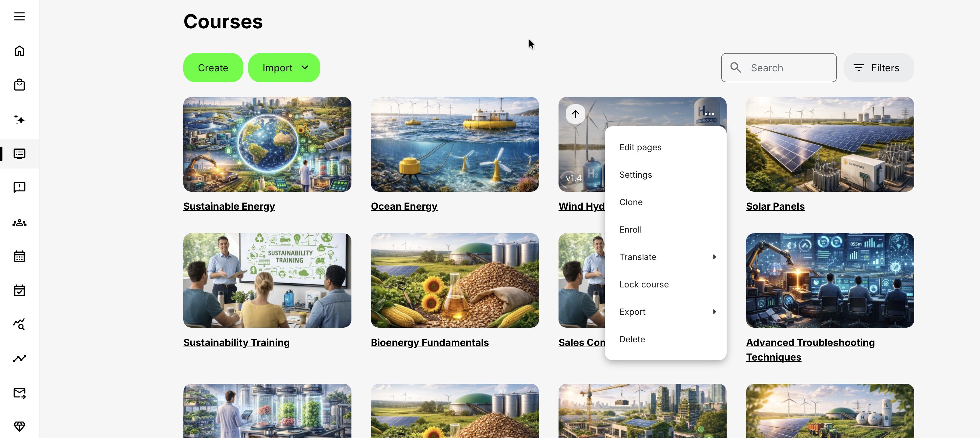The image size is (980, 438).
Task: Choose Edit pages from context menu
Action: click(x=665, y=147)
